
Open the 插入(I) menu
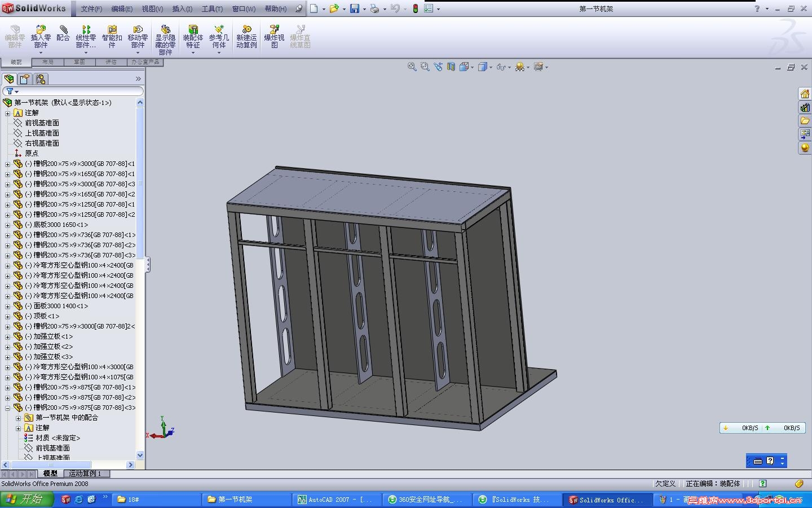[182, 8]
